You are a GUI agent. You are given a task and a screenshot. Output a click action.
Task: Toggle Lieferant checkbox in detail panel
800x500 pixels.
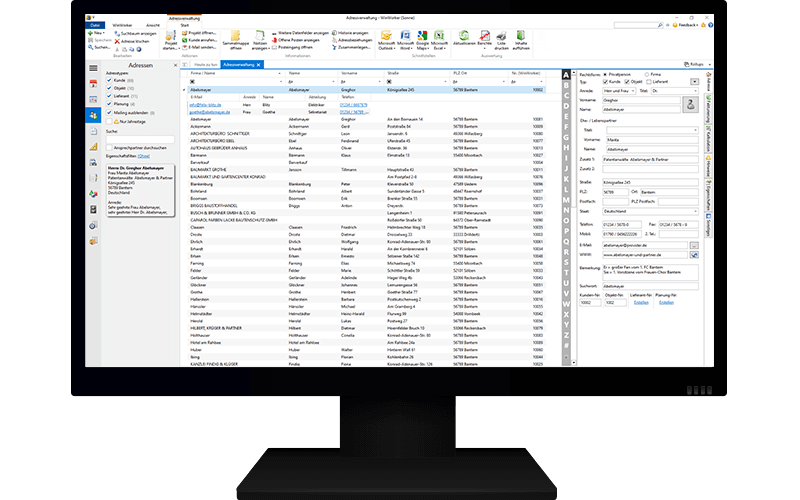coord(649,82)
